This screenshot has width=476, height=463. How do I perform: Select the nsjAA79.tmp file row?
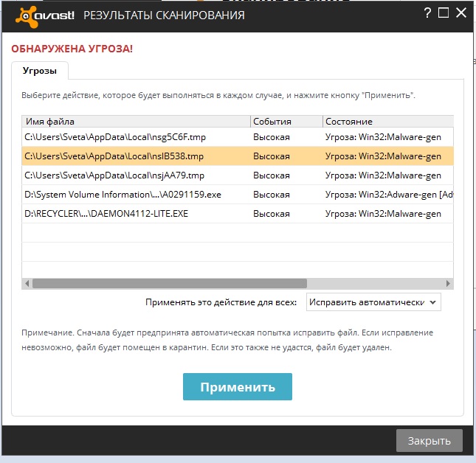(238, 175)
